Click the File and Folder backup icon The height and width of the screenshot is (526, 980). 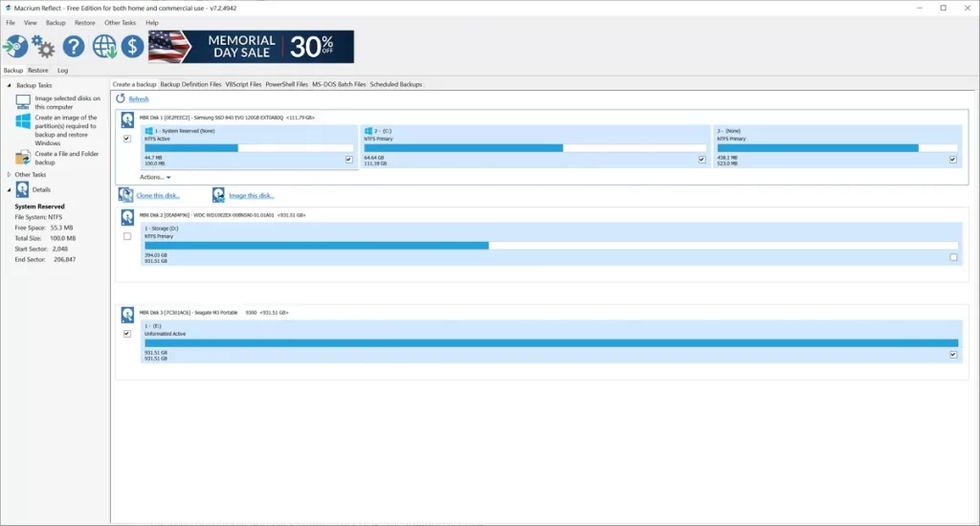(23, 158)
